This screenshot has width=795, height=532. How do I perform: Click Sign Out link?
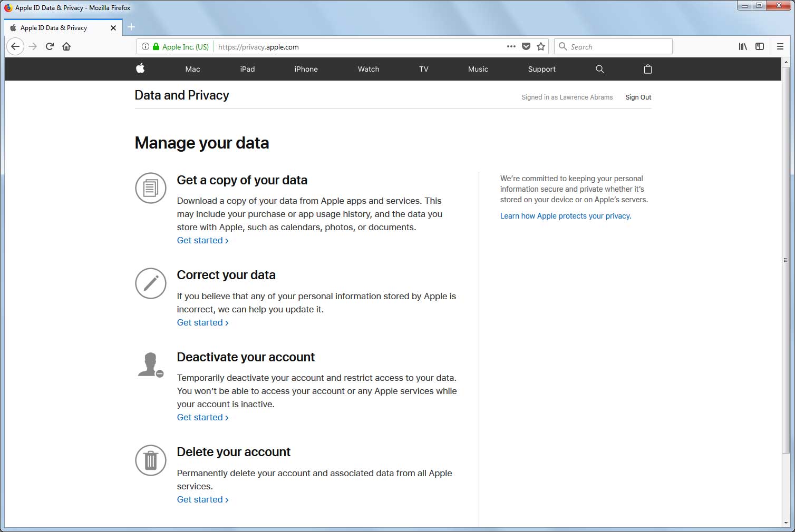(638, 97)
